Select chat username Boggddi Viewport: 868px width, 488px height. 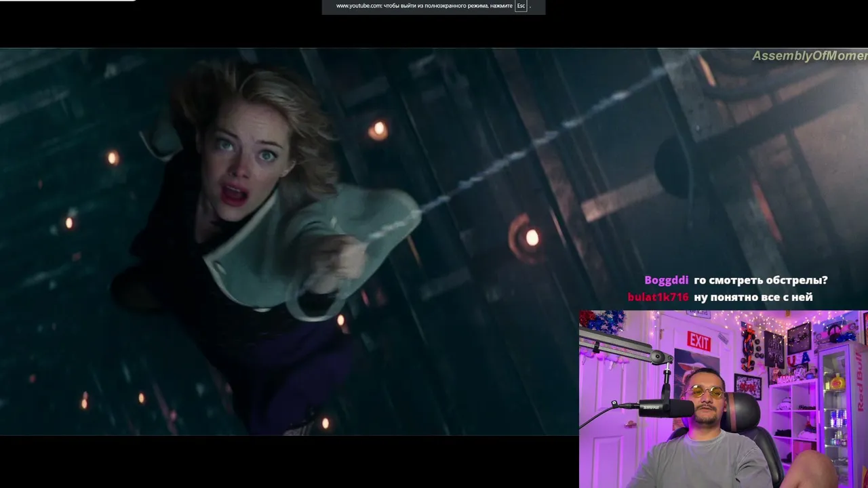coord(666,281)
